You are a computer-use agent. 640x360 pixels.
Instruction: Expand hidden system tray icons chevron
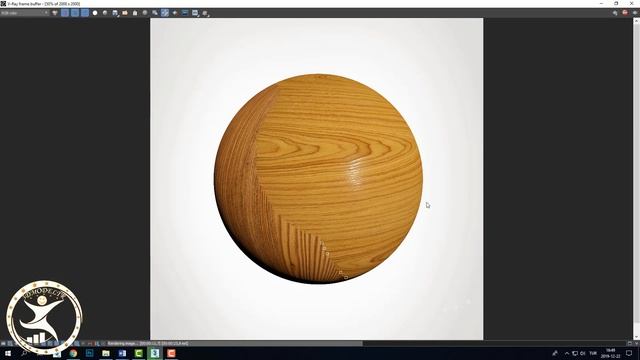[x=567, y=353]
